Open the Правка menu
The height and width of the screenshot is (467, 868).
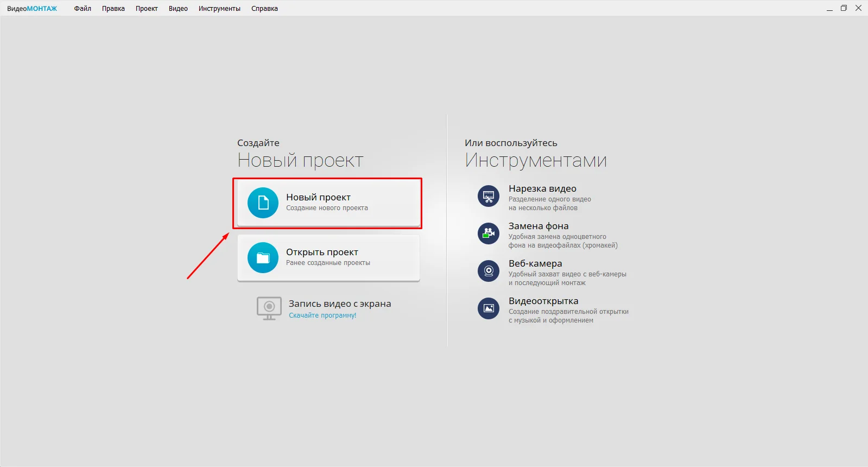coord(113,9)
